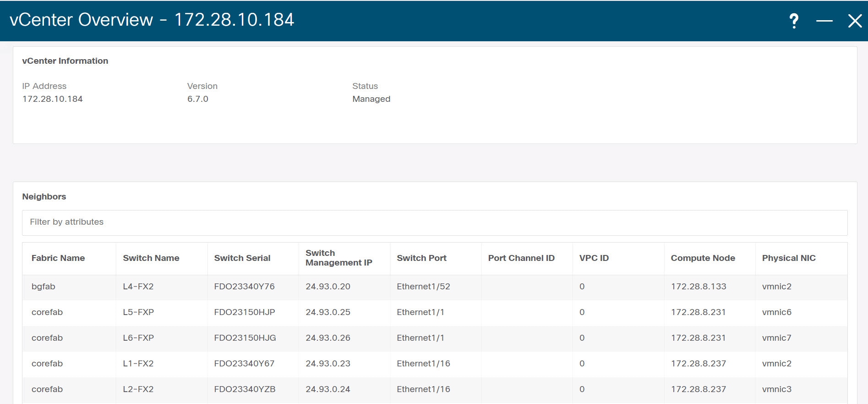Select switch name L1-FX2

point(138,364)
